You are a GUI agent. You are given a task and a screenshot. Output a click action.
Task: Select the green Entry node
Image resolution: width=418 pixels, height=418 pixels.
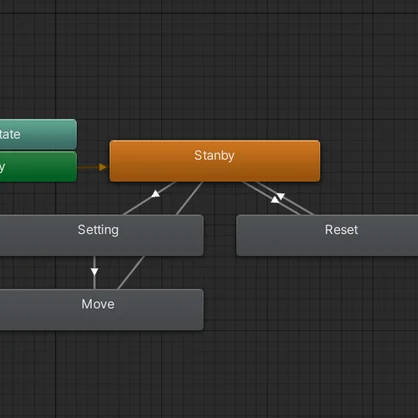click(x=38, y=167)
